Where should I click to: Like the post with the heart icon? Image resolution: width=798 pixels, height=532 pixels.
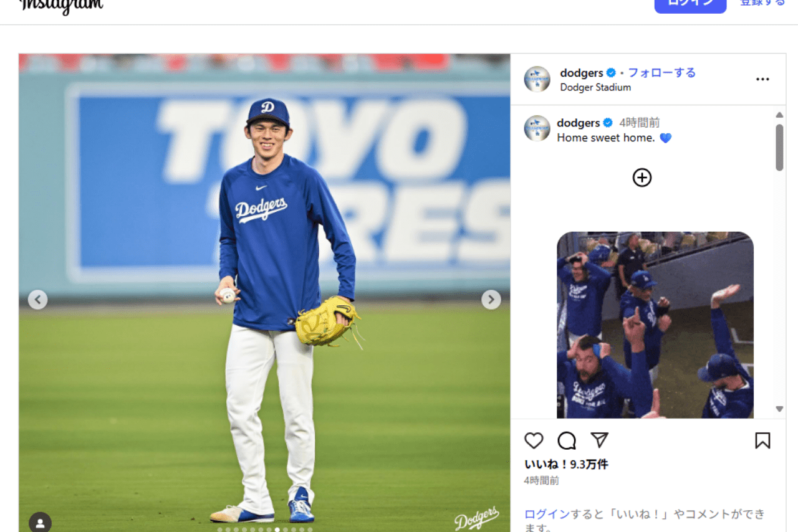(534, 440)
